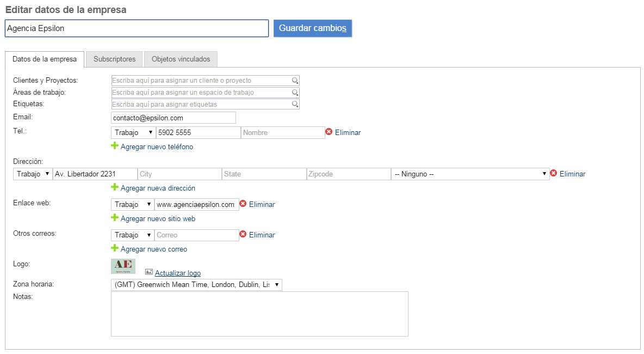The image size is (644, 354).
Task: Click the image icon beside Actualizar logo
Action: (x=148, y=272)
